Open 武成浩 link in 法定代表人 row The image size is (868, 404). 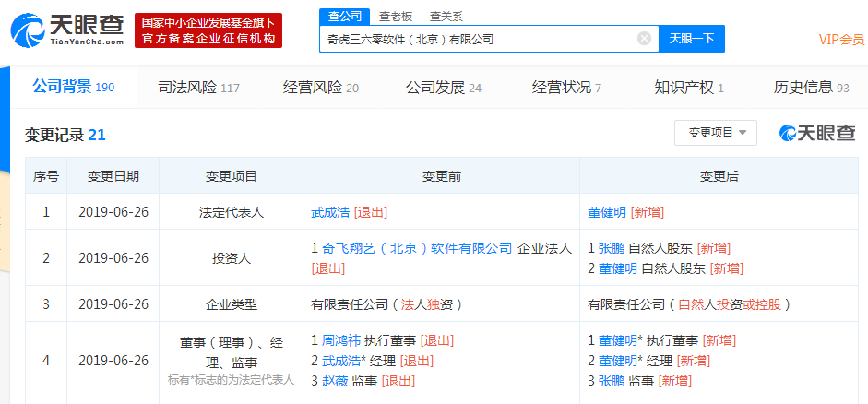click(330, 212)
